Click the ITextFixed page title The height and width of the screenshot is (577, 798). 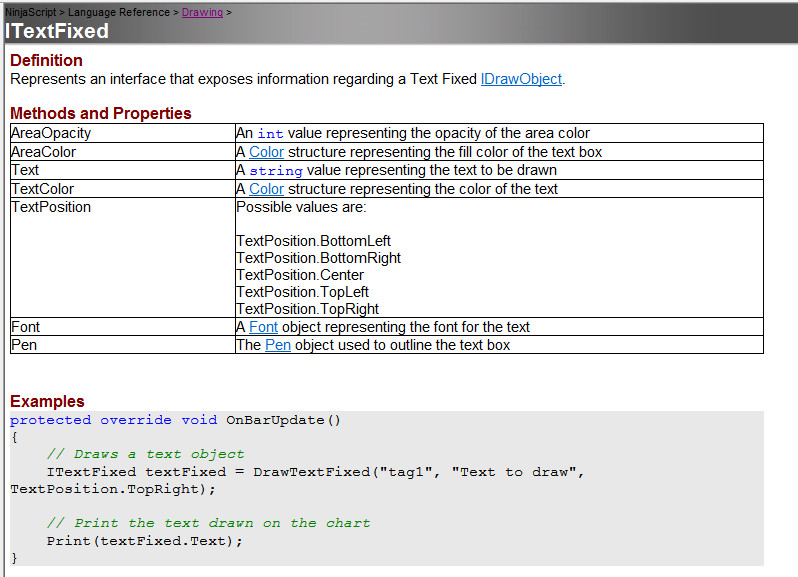(x=57, y=31)
